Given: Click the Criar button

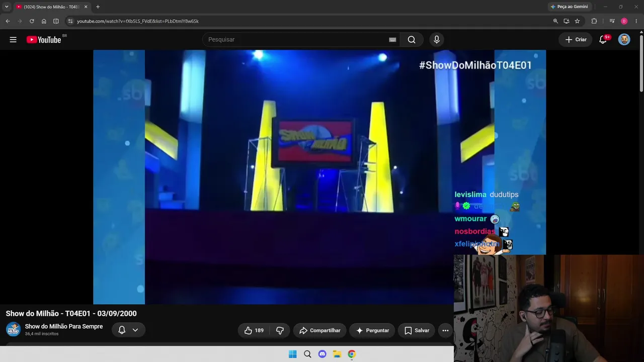Looking at the screenshot, I should coord(576,40).
